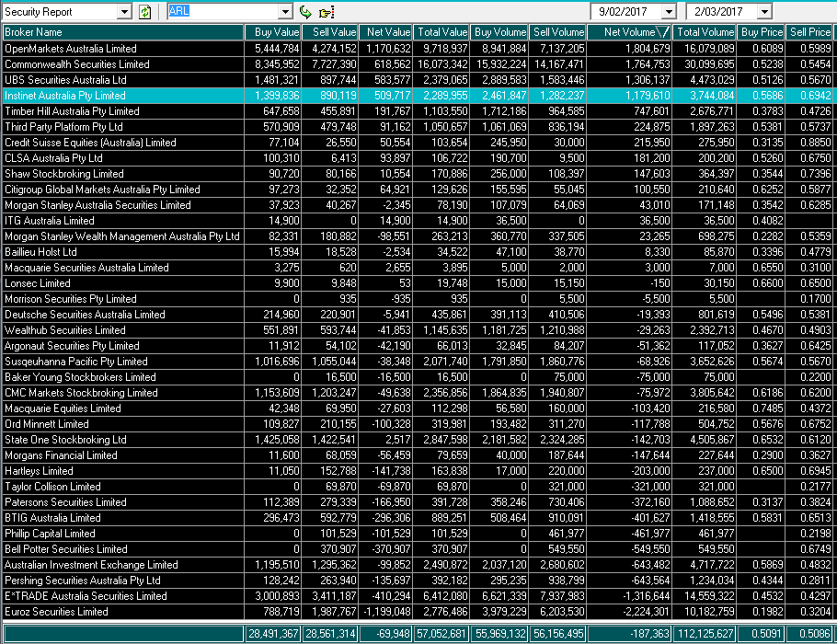This screenshot has height=644, width=837.
Task: Open the 9/02/2017 start date dropdown
Action: click(670, 12)
